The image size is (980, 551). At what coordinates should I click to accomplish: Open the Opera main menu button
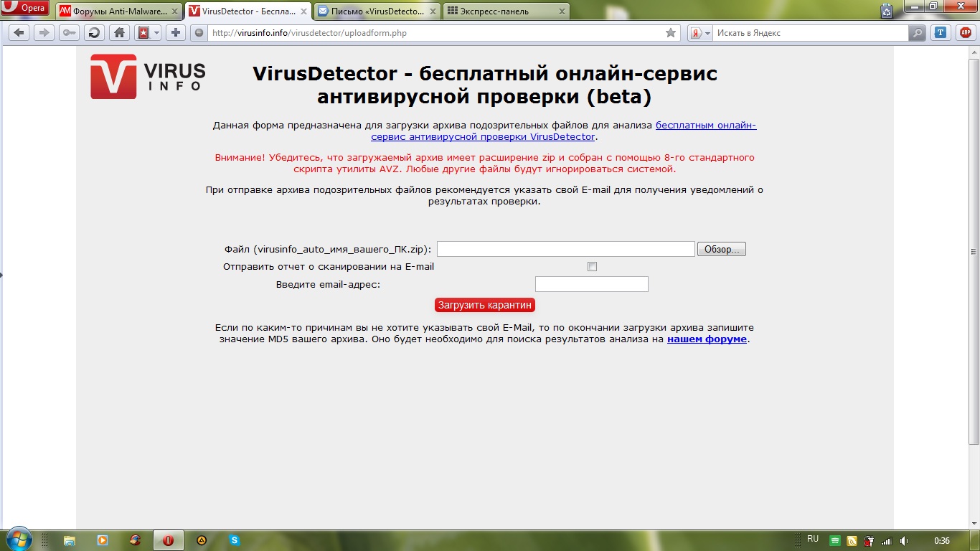[26, 9]
